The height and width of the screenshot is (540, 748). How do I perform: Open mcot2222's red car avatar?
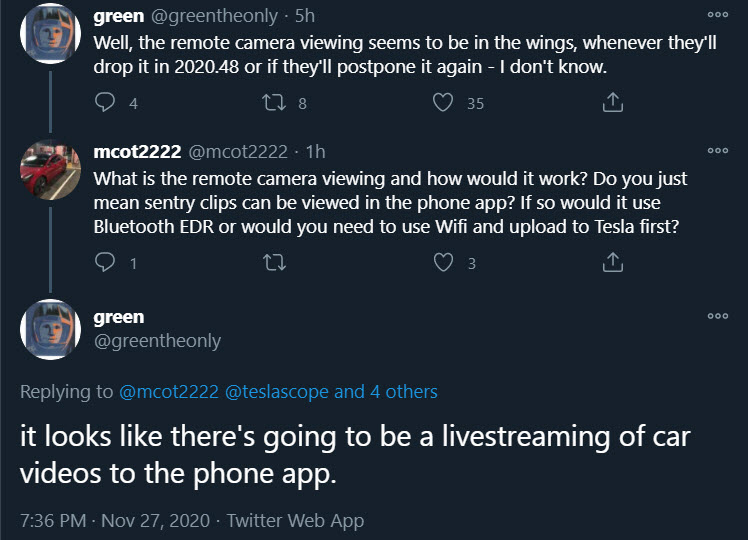tap(50, 170)
